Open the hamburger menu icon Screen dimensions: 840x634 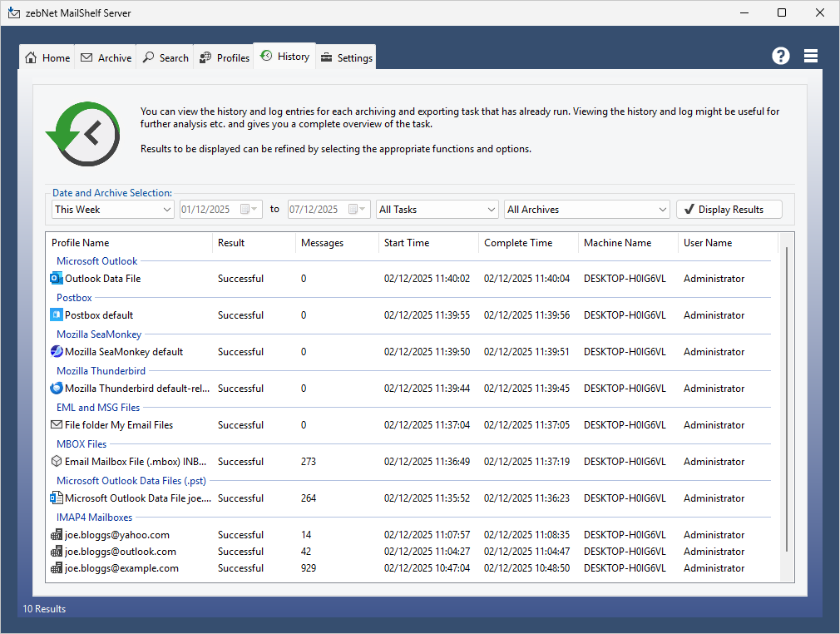[811, 56]
